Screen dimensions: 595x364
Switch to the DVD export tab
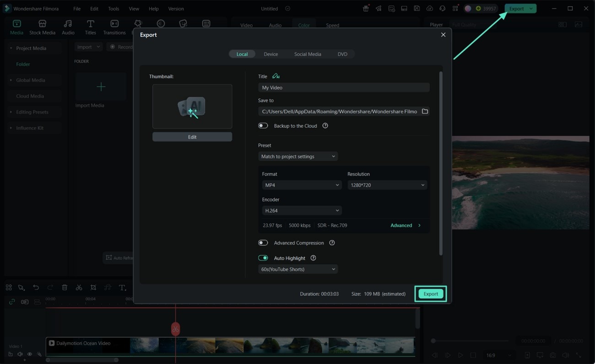point(342,54)
